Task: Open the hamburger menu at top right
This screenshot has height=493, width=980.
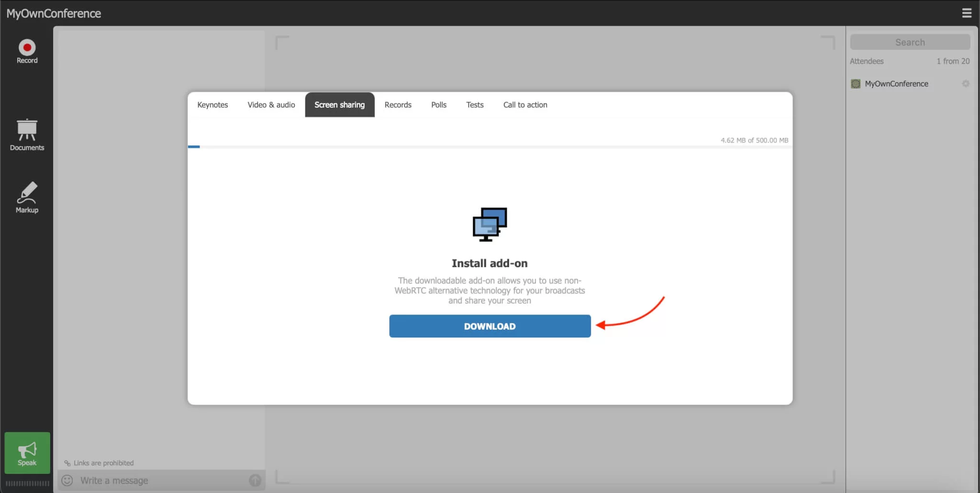Action: click(967, 13)
